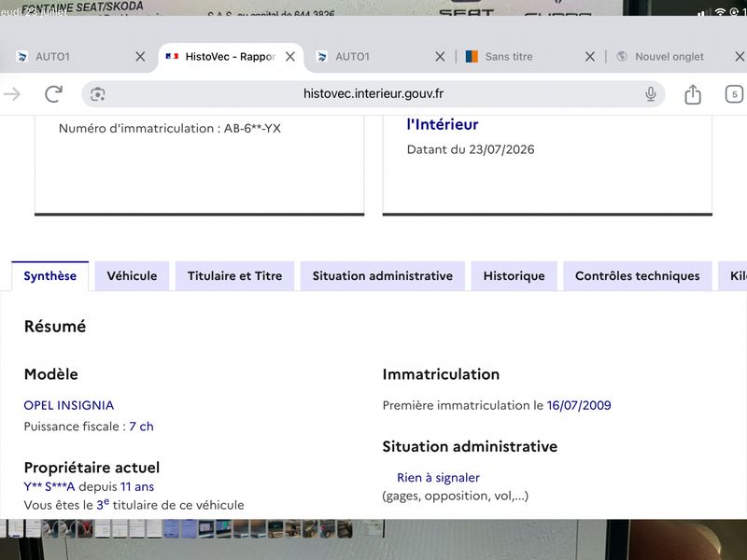747x560 pixels.
Task: Select the Datant du 23/07/2026 text
Action: pos(471,149)
